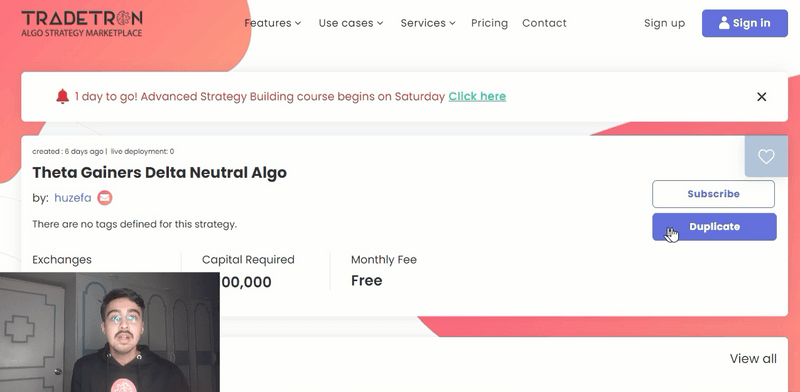This screenshot has width=800, height=392.
Task: Click the Sign in button
Action: click(x=744, y=23)
